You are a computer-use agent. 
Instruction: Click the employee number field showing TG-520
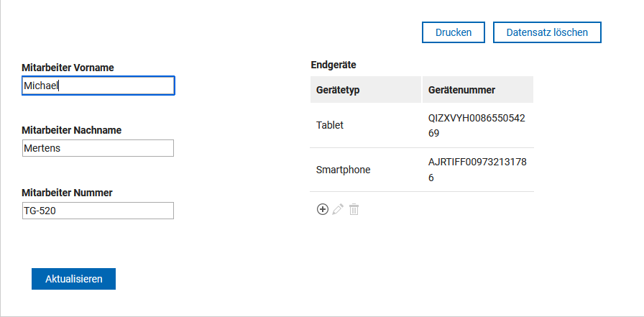coord(98,211)
